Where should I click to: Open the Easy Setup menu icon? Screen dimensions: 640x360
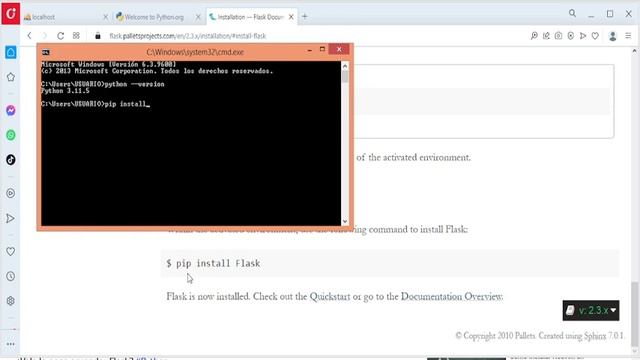pos(628,36)
